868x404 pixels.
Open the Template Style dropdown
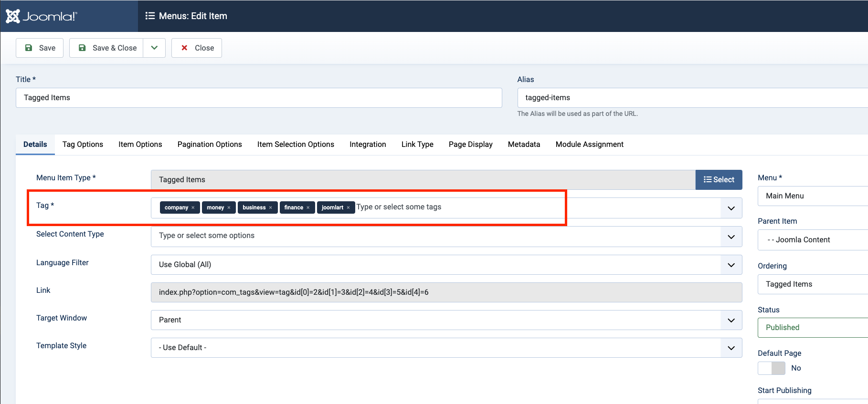pos(731,348)
